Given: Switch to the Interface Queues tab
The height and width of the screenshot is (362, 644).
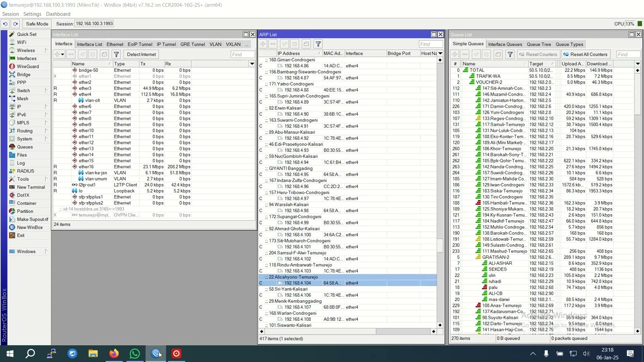Looking at the screenshot, I should (x=505, y=44).
